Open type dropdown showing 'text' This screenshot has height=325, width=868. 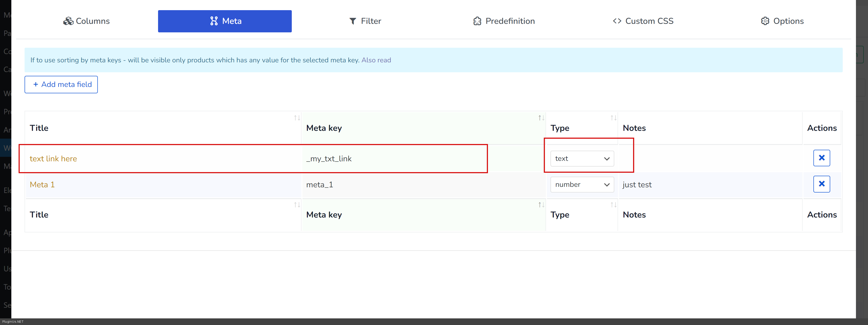coord(582,159)
